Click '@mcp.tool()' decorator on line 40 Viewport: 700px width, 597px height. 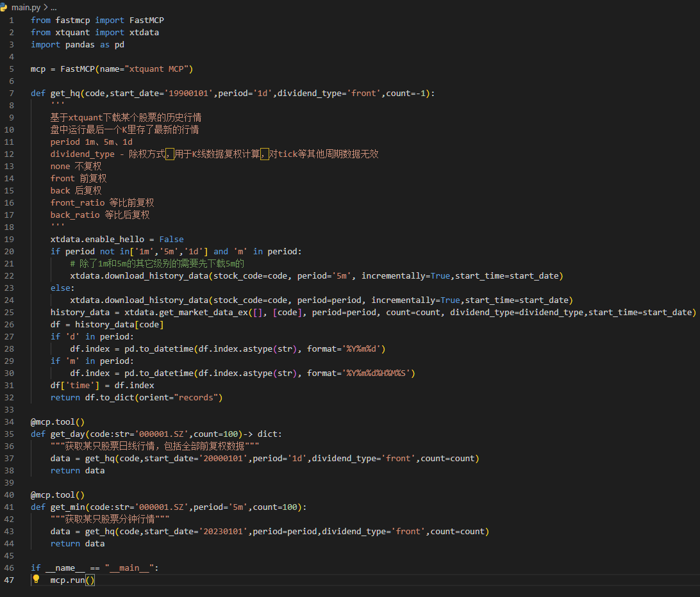[58, 495]
